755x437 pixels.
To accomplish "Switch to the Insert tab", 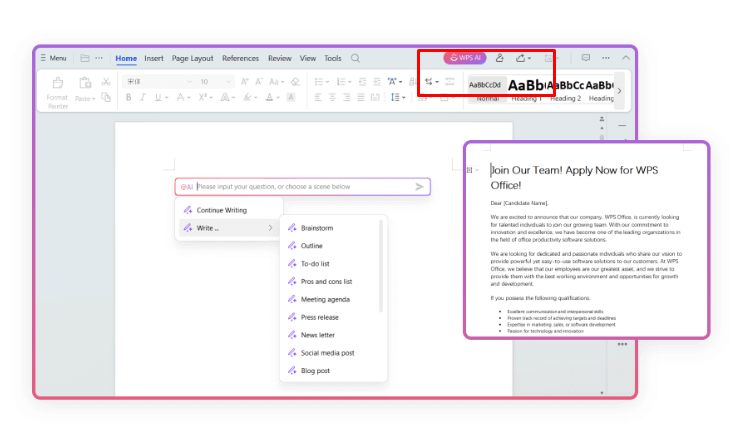I will [154, 58].
